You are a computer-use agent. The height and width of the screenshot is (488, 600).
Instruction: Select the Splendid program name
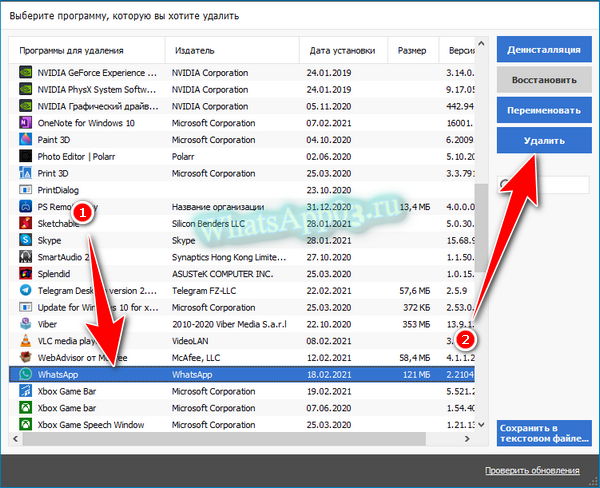(54, 274)
